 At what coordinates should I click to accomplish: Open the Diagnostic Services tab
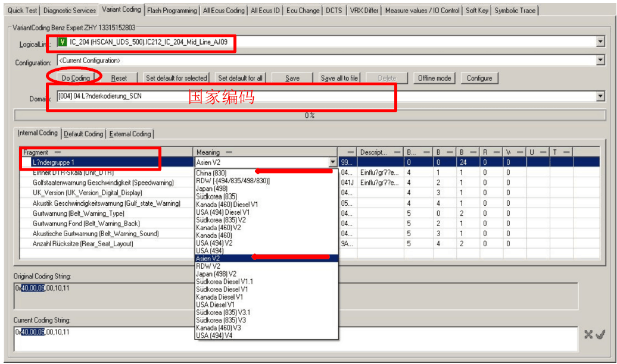[69, 10]
